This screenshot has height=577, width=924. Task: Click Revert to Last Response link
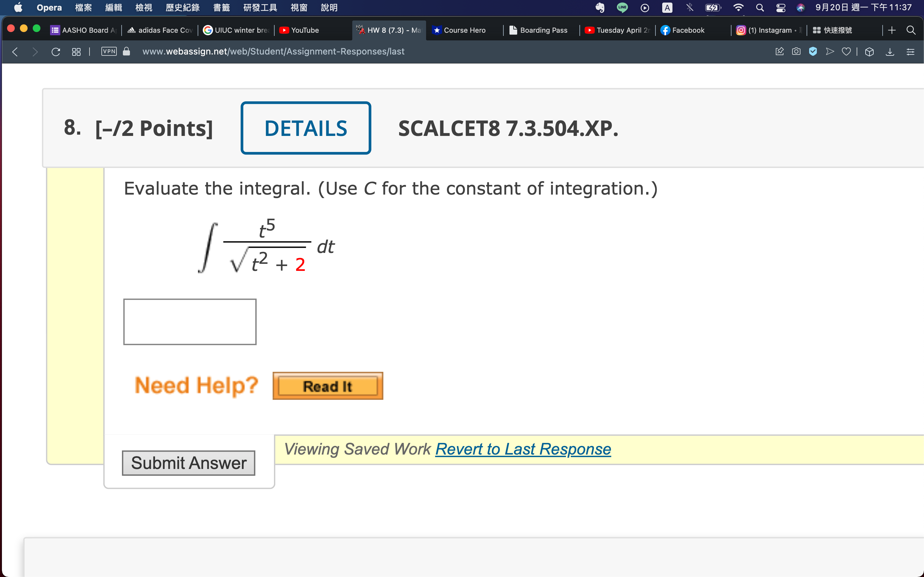tap(523, 449)
